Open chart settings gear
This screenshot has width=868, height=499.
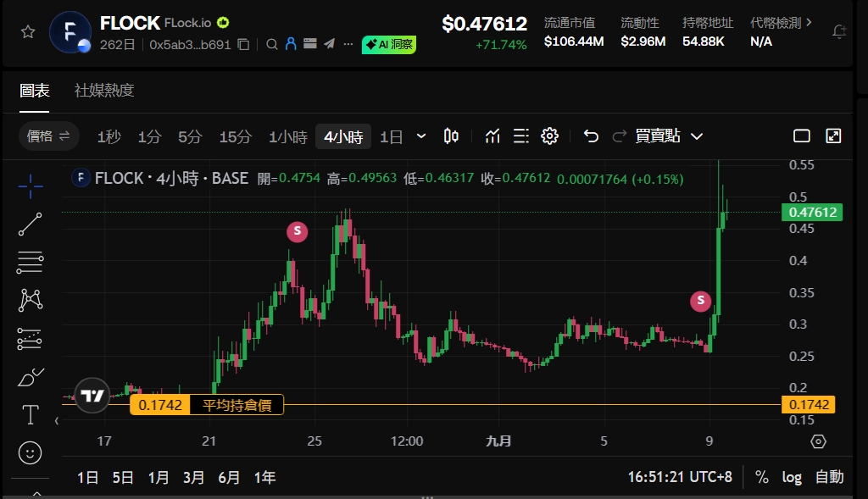pyautogui.click(x=549, y=136)
